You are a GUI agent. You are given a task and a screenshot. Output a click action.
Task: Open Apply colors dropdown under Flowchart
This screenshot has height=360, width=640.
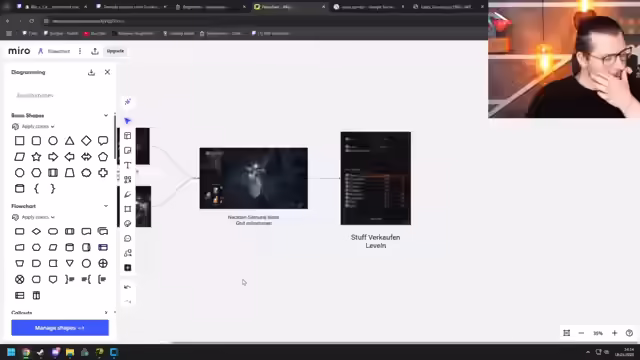tap(33, 217)
